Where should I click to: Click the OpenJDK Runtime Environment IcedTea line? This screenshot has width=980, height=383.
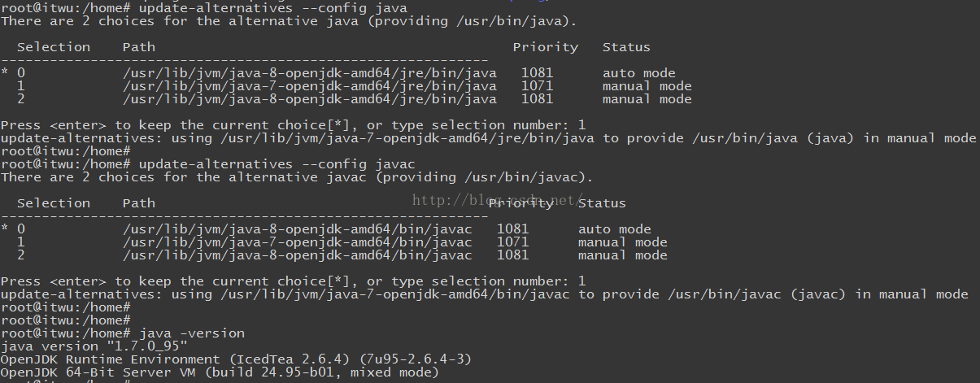coord(236,359)
